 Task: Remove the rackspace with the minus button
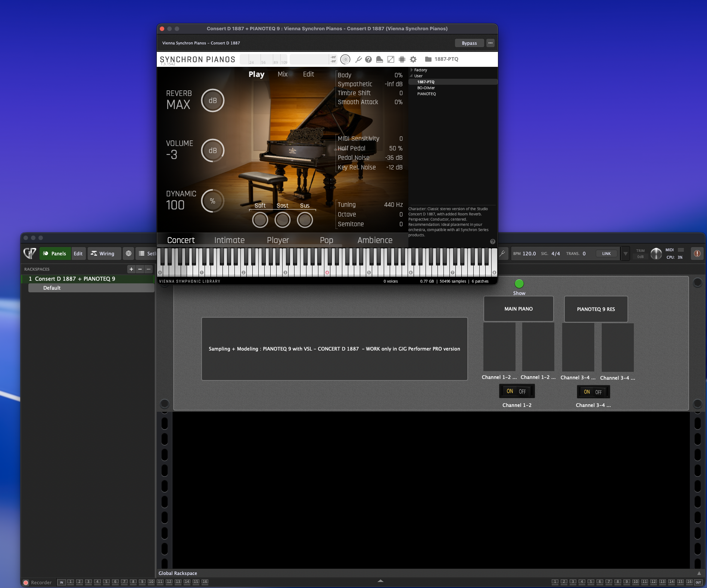pyautogui.click(x=140, y=269)
